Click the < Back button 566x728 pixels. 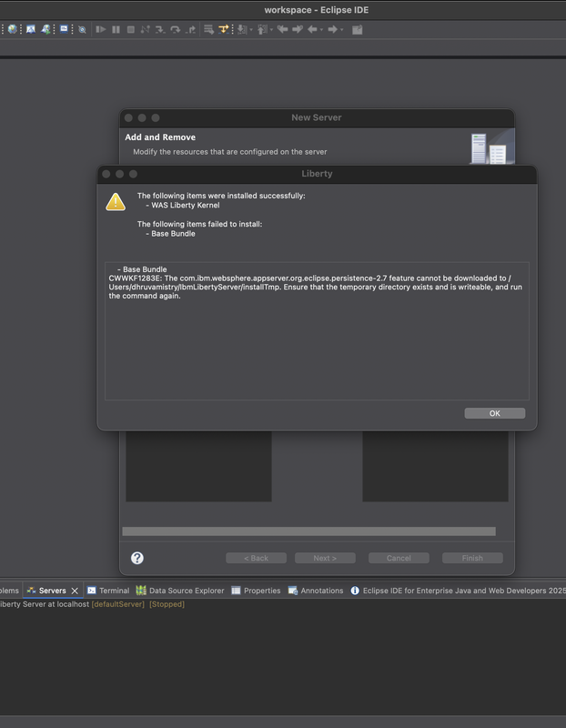tap(256, 558)
